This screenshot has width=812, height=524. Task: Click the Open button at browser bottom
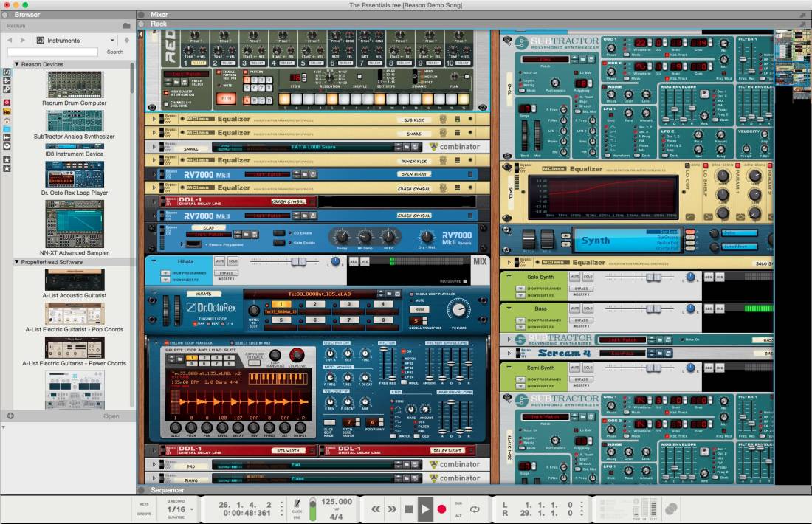coord(111,416)
